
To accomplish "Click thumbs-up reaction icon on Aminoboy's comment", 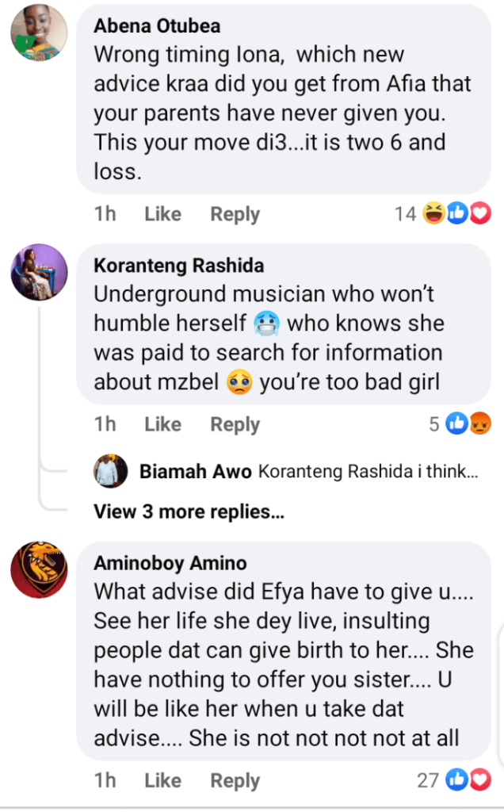I will click(457, 780).
